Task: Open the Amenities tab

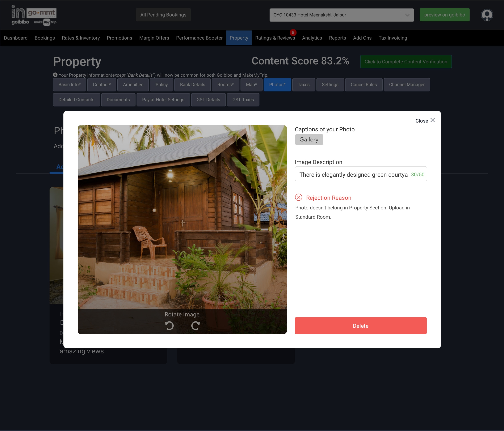Action: (x=133, y=85)
